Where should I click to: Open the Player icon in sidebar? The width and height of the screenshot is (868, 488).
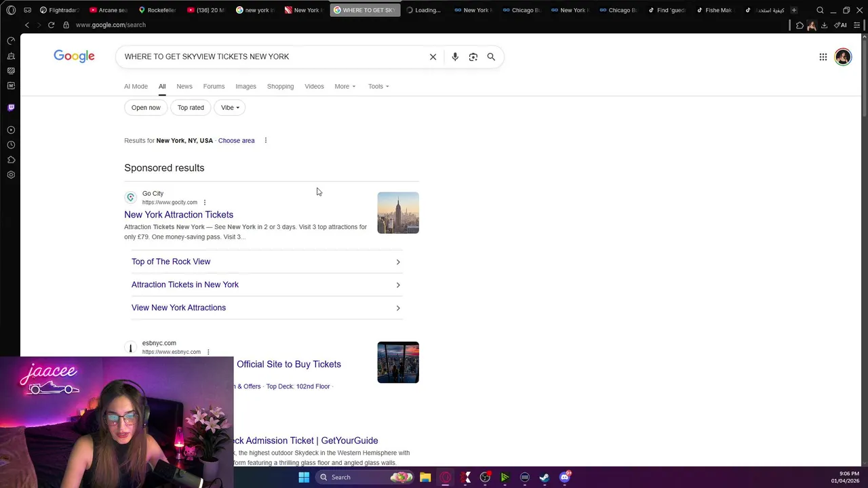[x=11, y=129]
